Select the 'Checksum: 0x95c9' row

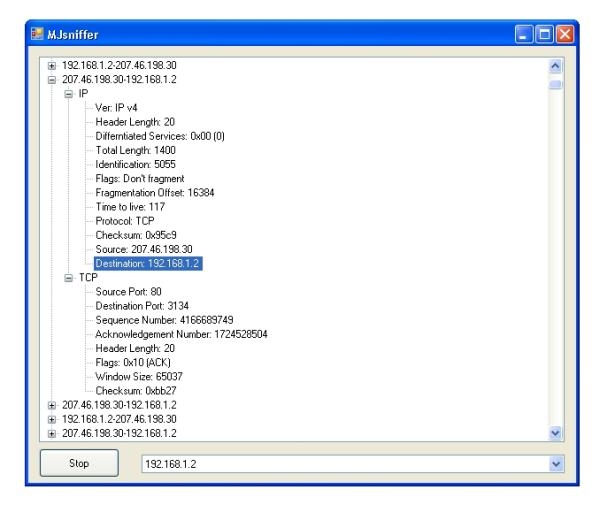click(x=136, y=235)
